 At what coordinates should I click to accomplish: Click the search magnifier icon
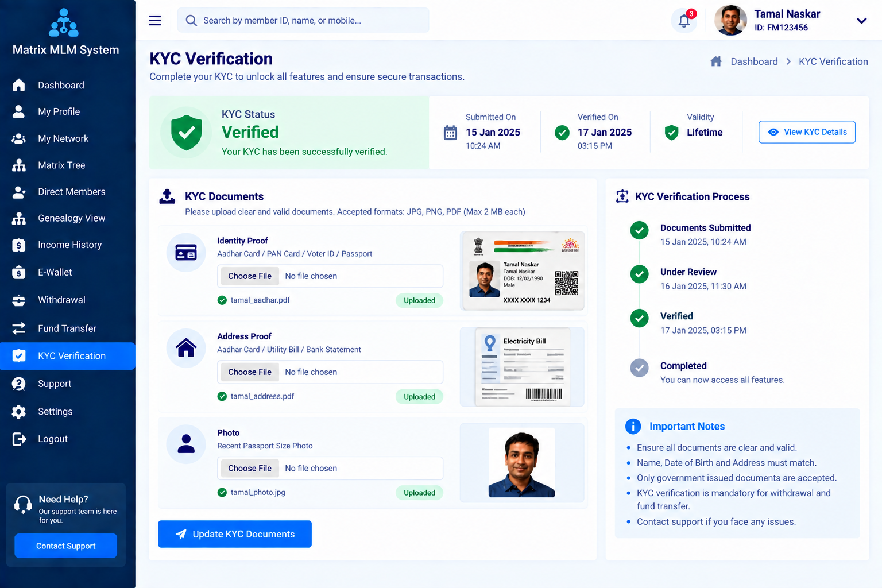(191, 21)
